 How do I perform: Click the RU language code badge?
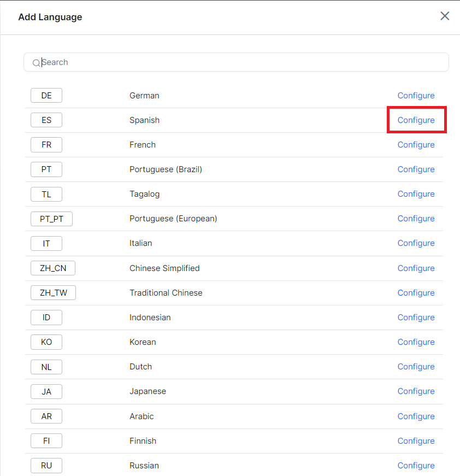point(46,466)
